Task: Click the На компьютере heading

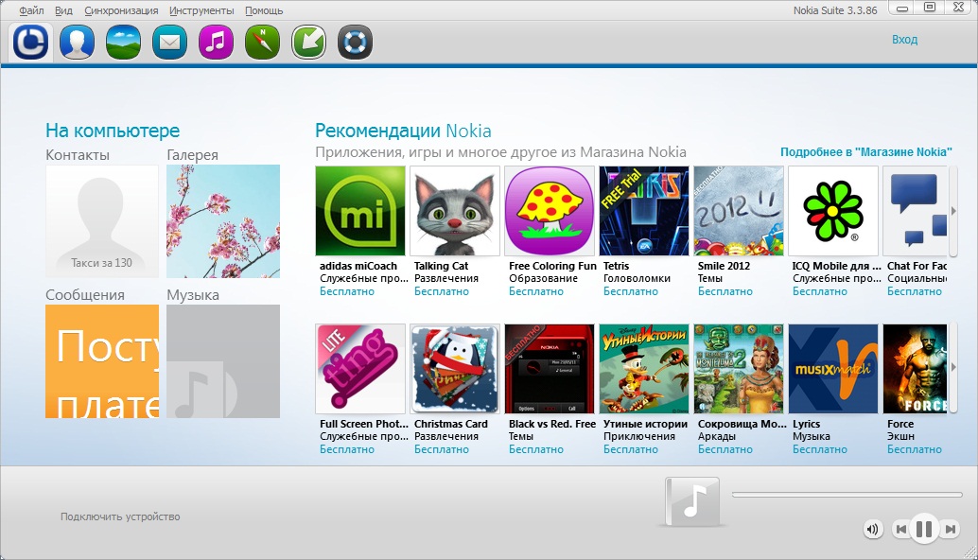Action: [113, 131]
